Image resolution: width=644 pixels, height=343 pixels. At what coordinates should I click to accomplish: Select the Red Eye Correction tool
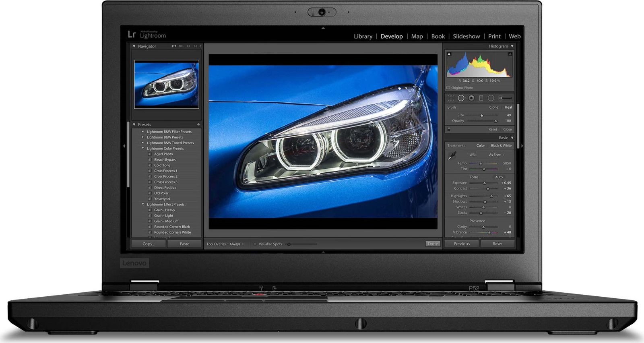(x=471, y=98)
